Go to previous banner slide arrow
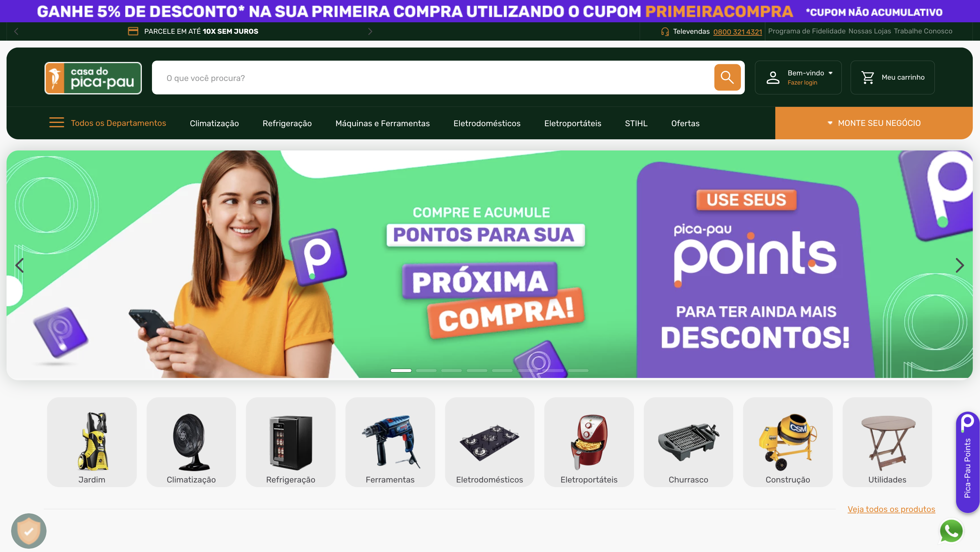The image size is (980, 552). [x=19, y=265]
